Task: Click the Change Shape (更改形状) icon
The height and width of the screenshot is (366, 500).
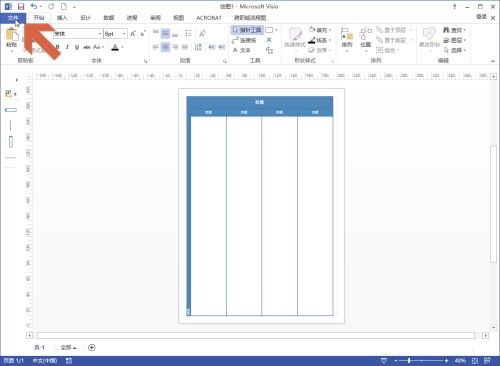Action: [429, 37]
